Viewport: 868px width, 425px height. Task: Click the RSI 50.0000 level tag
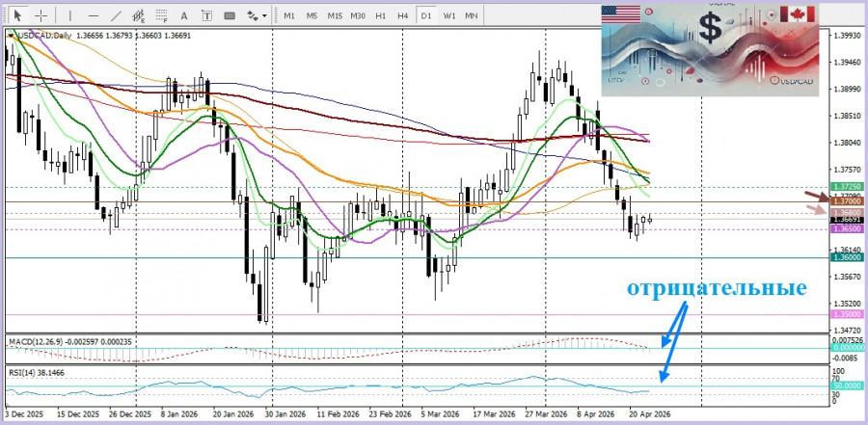(x=848, y=385)
